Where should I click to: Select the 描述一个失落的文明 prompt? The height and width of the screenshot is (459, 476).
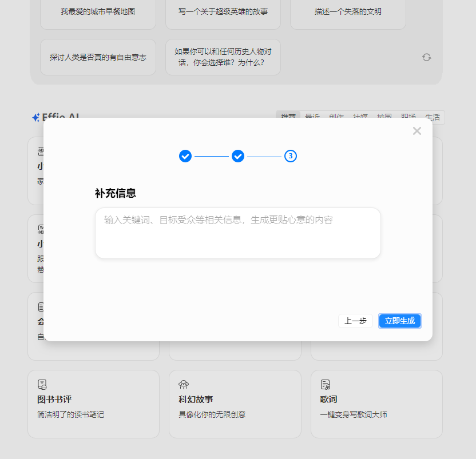coord(347,14)
